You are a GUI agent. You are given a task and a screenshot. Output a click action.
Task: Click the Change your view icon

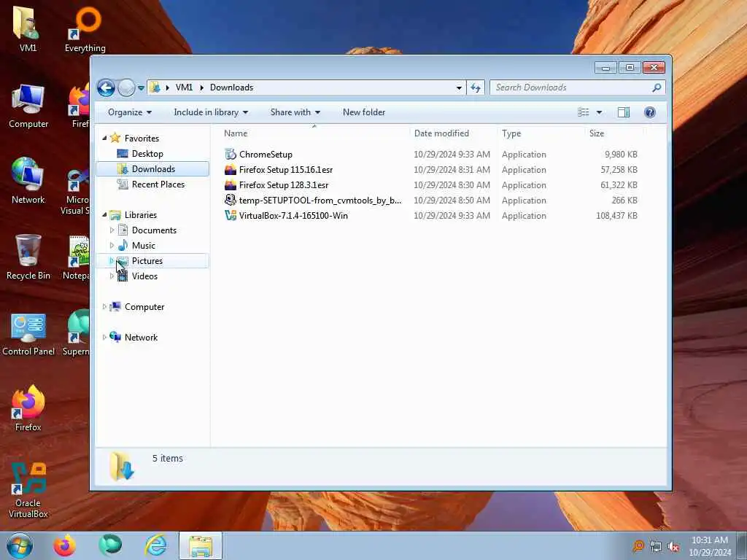point(584,112)
